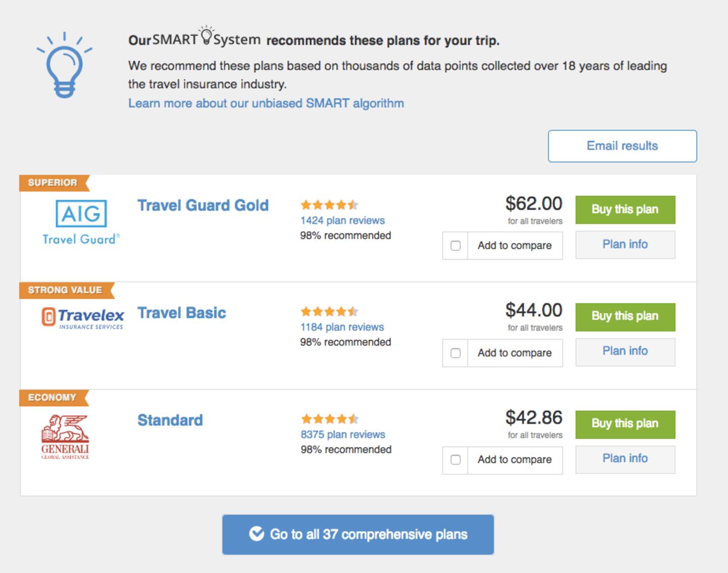Click star rating for Travel Guard Gold

pyautogui.click(x=329, y=205)
